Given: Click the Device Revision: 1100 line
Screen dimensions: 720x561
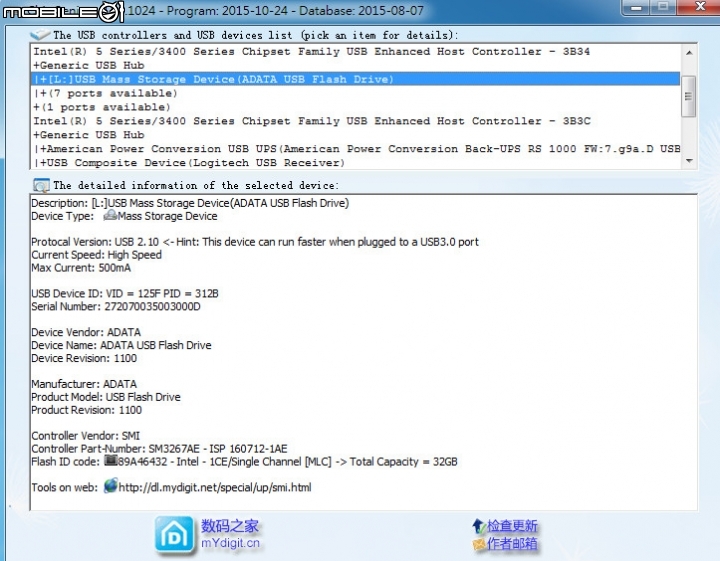Looking at the screenshot, I should 84,358.
